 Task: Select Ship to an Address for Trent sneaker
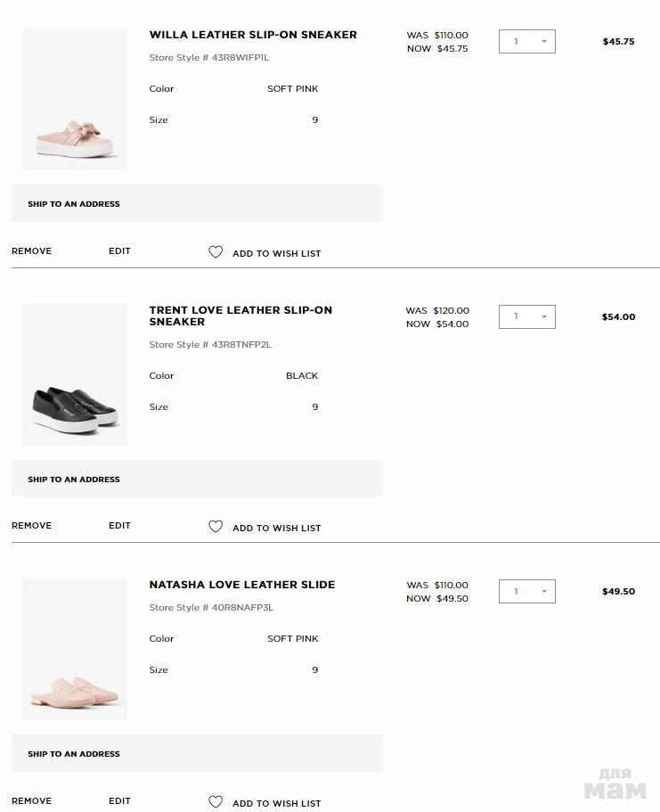[74, 480]
